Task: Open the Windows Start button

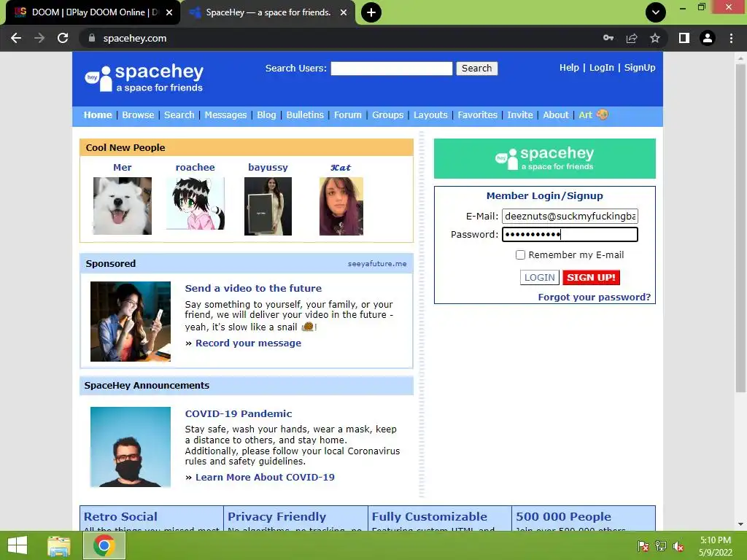Action: coord(18,545)
